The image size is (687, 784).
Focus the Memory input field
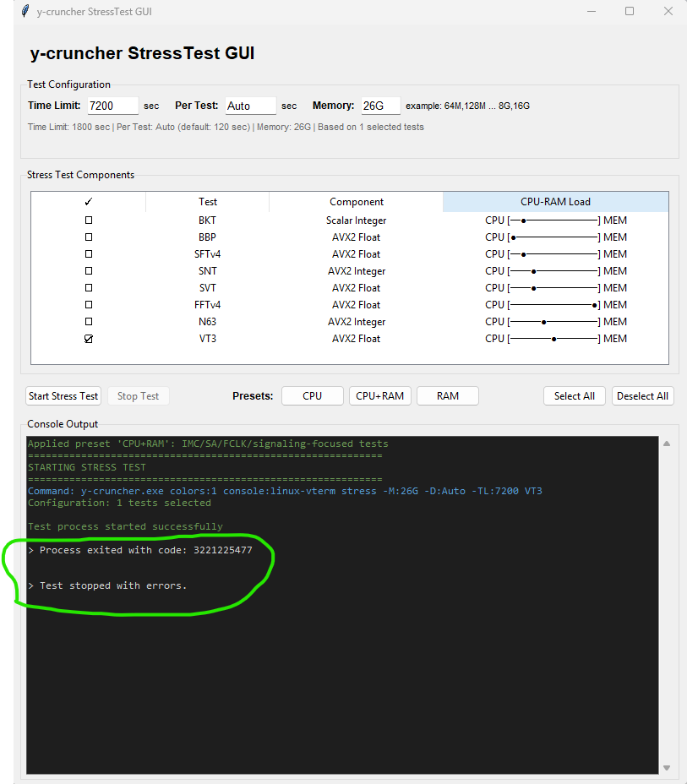[380, 106]
